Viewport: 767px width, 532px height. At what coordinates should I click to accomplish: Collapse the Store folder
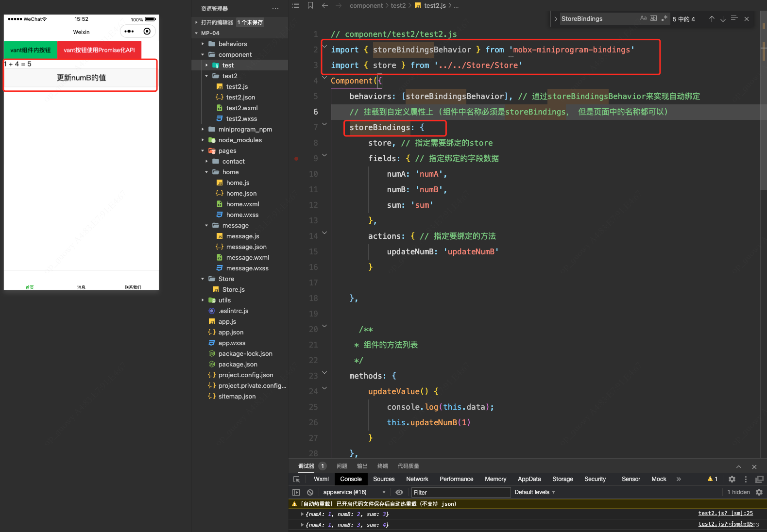coord(203,279)
